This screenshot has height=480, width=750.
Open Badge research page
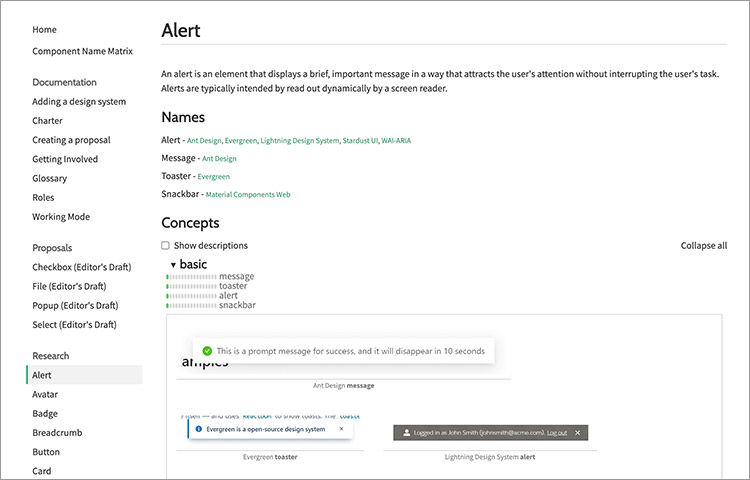click(x=44, y=414)
